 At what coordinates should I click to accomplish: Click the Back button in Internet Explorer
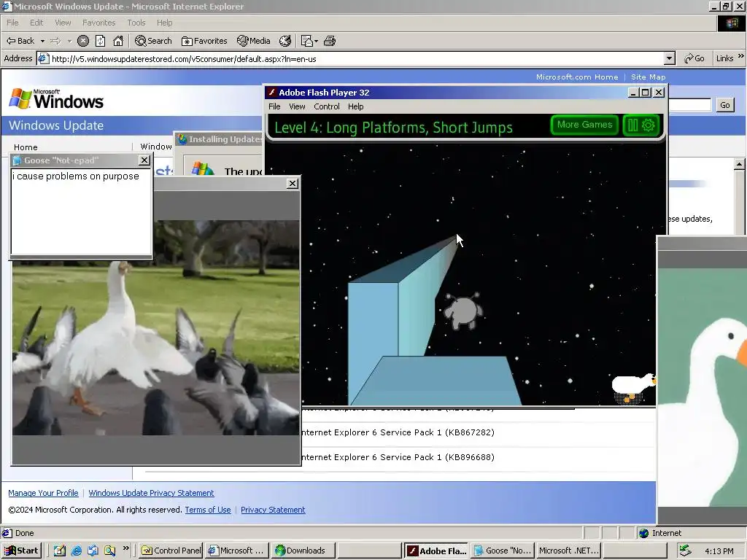pyautogui.click(x=20, y=41)
